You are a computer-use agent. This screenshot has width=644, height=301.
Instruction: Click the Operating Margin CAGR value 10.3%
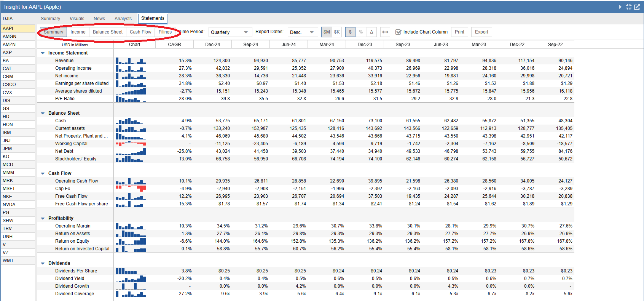pyautogui.click(x=185, y=226)
